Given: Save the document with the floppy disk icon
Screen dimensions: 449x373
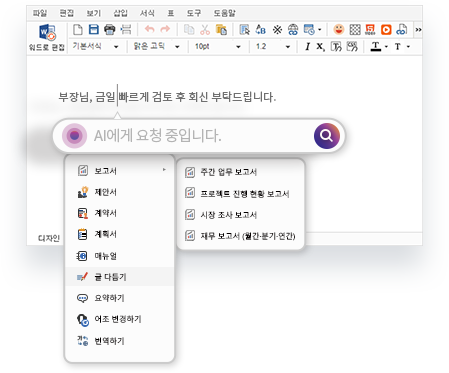Looking at the screenshot, I should click(x=94, y=29).
